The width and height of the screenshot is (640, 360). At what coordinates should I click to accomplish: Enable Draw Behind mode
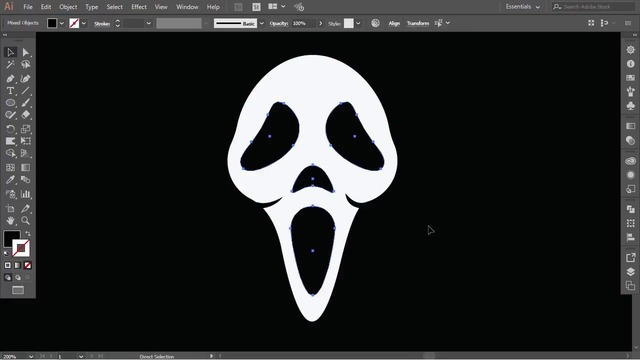point(18,278)
